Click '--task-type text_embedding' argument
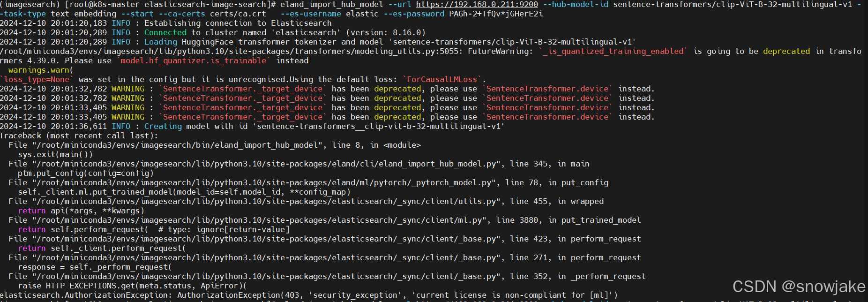Image resolution: width=868 pixels, height=302 pixels. [58, 14]
